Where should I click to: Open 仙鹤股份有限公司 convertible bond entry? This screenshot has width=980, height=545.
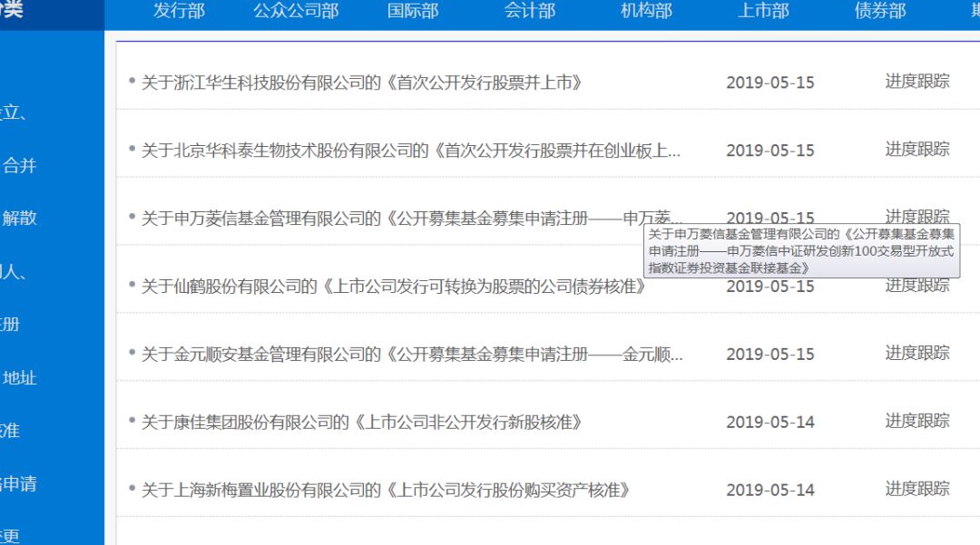tap(393, 287)
